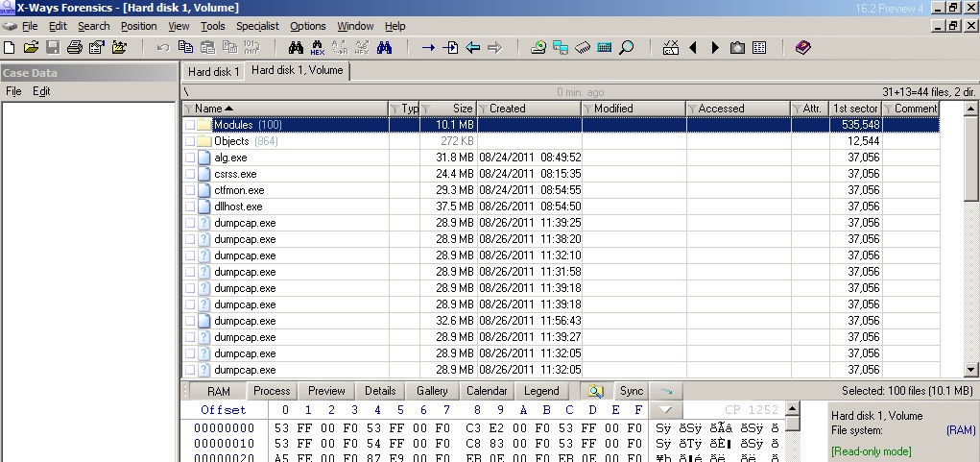The height and width of the screenshot is (462, 980).
Task: Open the calculator icon in toolbar
Action: point(605,47)
